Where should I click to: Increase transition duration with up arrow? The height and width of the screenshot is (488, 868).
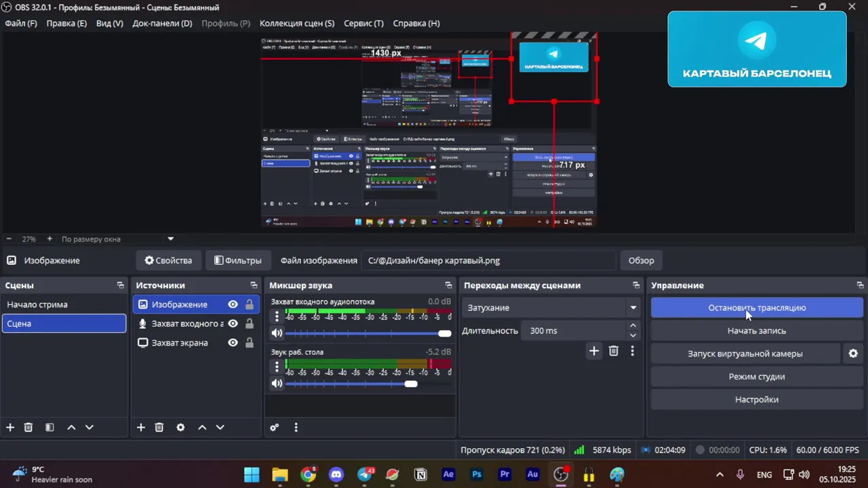[x=633, y=326]
